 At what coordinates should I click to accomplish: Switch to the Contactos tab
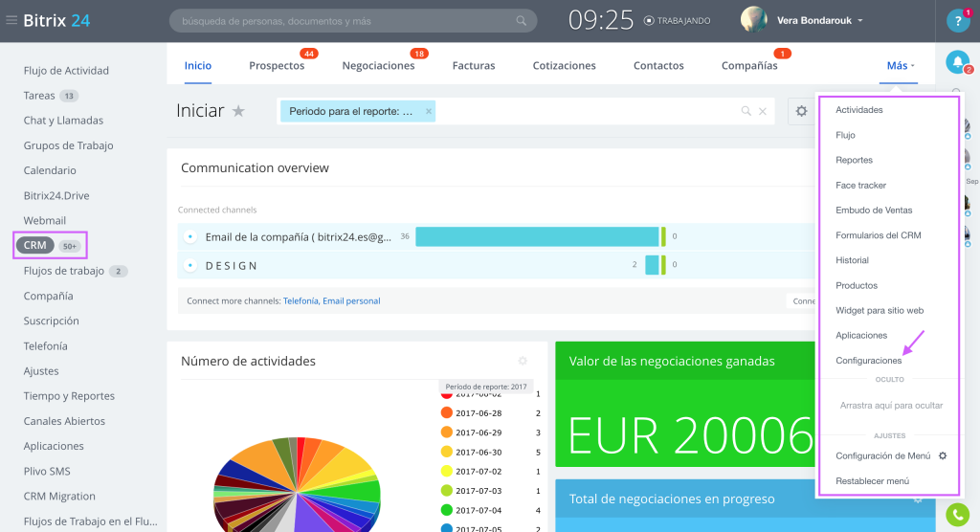[658, 66]
